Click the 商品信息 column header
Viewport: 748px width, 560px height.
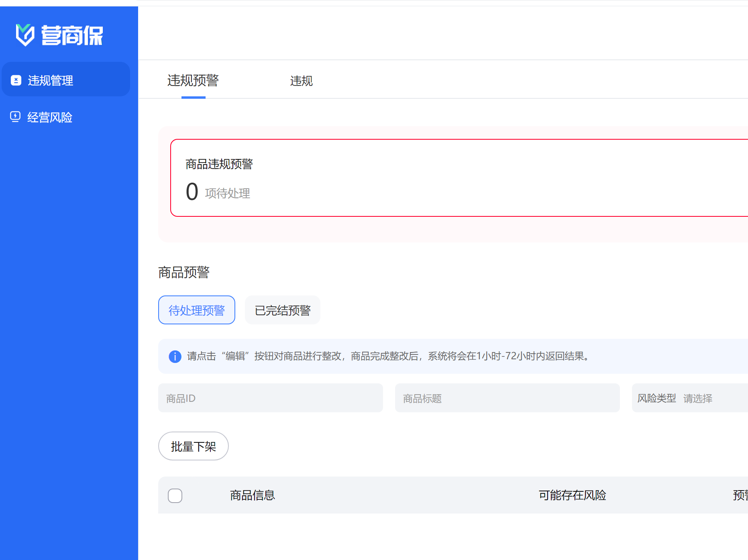(x=253, y=495)
